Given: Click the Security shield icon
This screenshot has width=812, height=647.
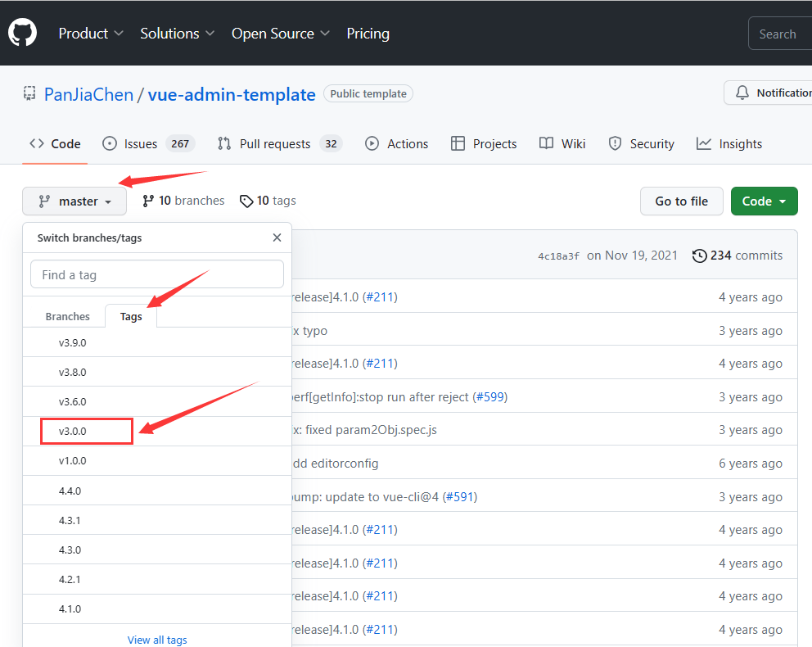Looking at the screenshot, I should point(615,143).
